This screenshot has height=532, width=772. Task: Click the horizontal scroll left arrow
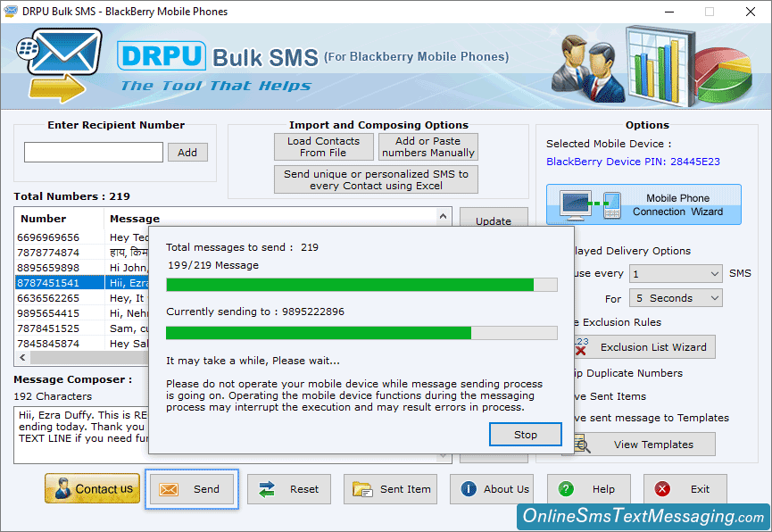(22, 358)
